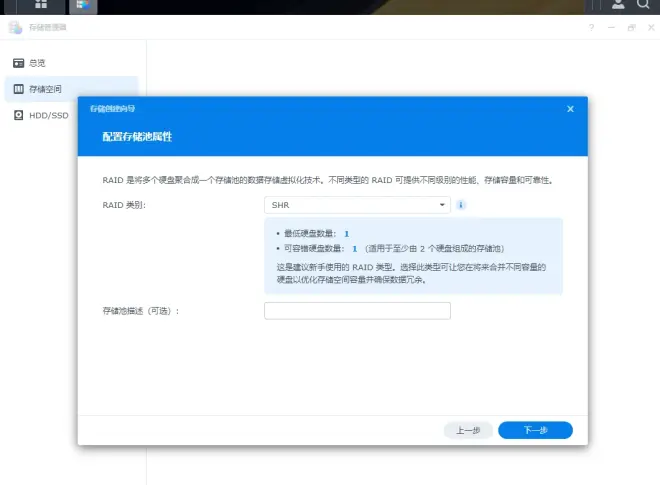Click the Storage Manager logo in title bar
Image resolution: width=660 pixels, height=485 pixels.
(x=14, y=28)
